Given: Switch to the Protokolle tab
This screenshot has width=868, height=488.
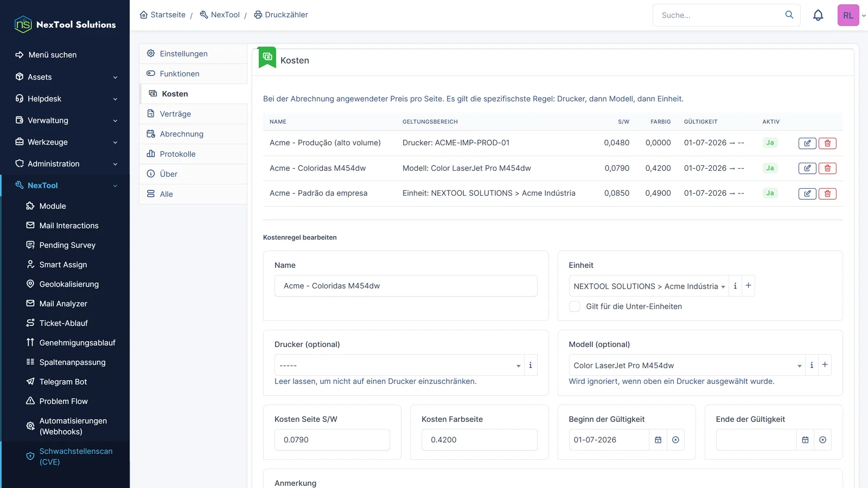Looking at the screenshot, I should 193,154.
